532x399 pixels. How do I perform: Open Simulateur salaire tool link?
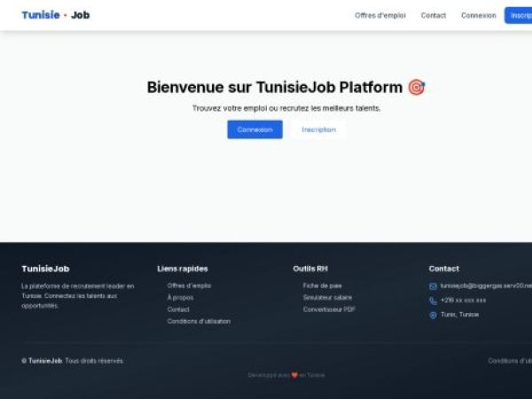click(x=327, y=298)
